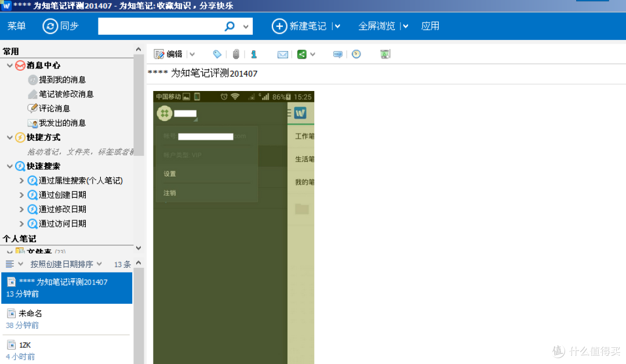Open the 应用 menu
Viewport: 626px width, 364px height.
click(430, 26)
